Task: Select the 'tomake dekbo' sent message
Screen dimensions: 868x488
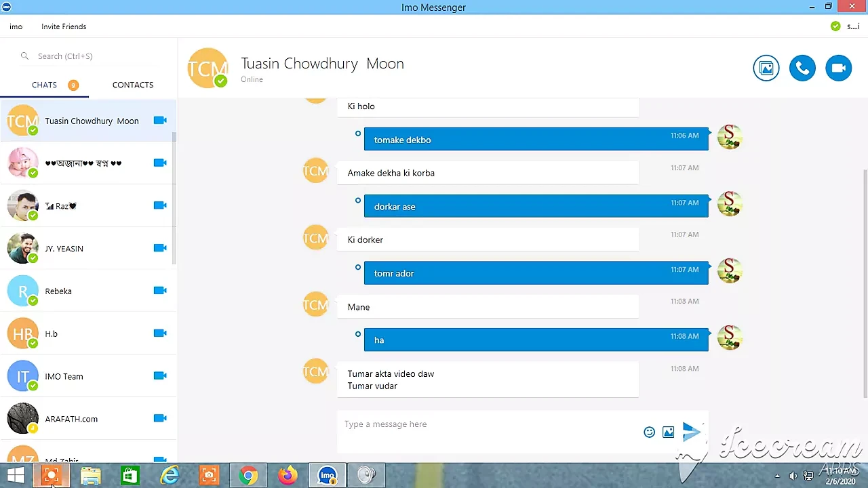Action: point(536,140)
